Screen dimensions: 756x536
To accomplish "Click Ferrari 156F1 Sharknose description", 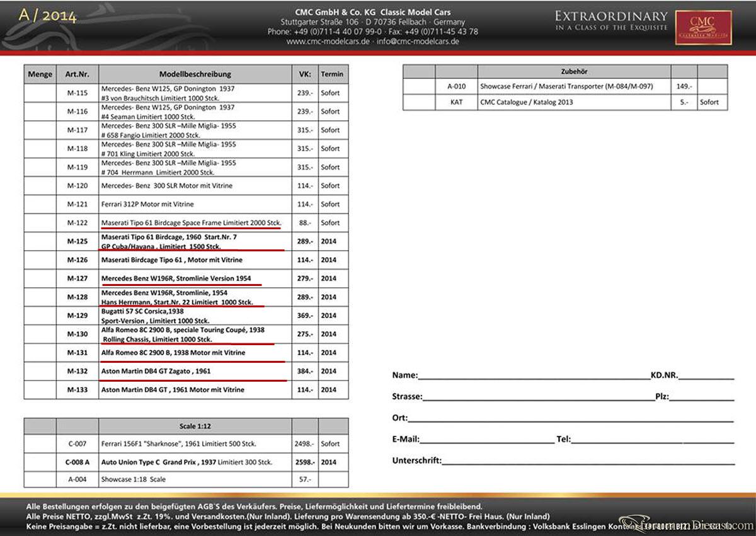I will [x=179, y=443].
